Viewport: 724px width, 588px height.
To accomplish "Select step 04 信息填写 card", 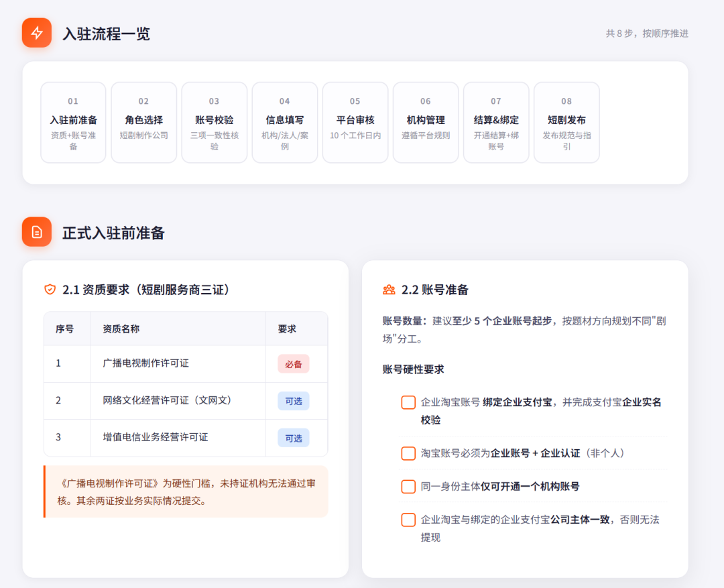I will point(285,123).
